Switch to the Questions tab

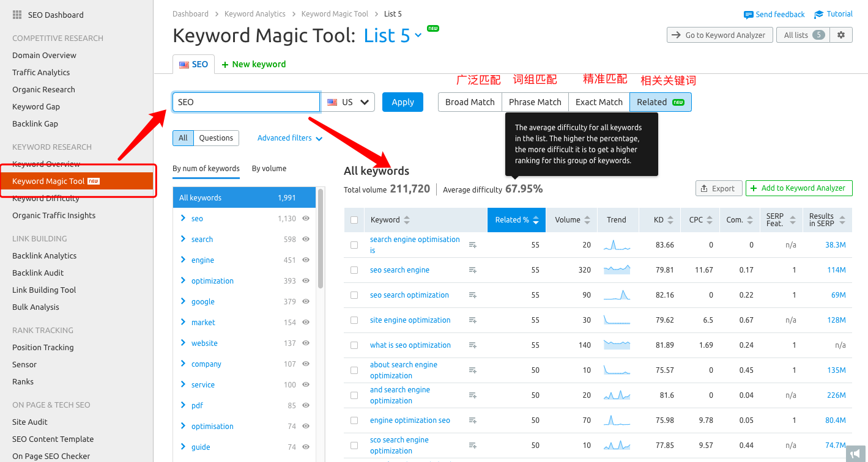point(217,137)
